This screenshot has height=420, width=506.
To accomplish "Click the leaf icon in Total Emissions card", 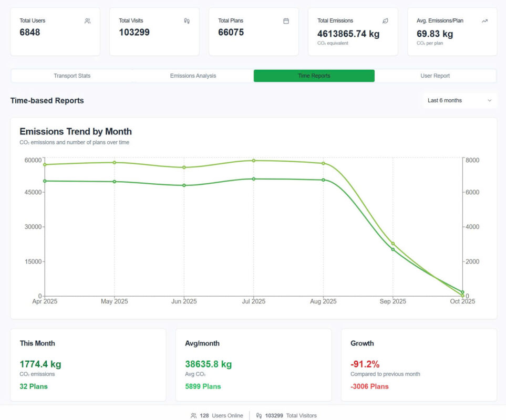I will tap(385, 21).
